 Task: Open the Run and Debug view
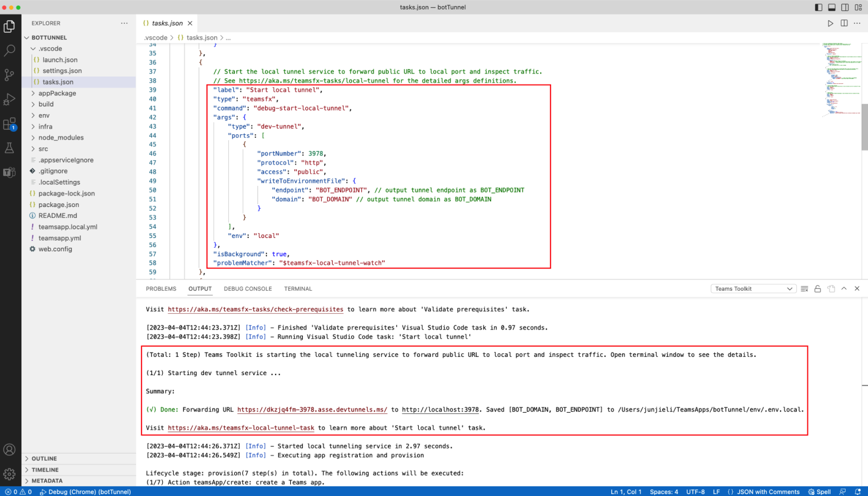pos(9,99)
